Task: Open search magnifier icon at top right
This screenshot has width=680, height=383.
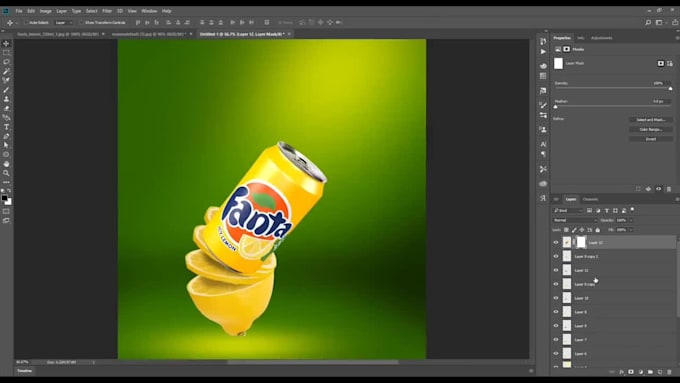Action: [x=648, y=23]
